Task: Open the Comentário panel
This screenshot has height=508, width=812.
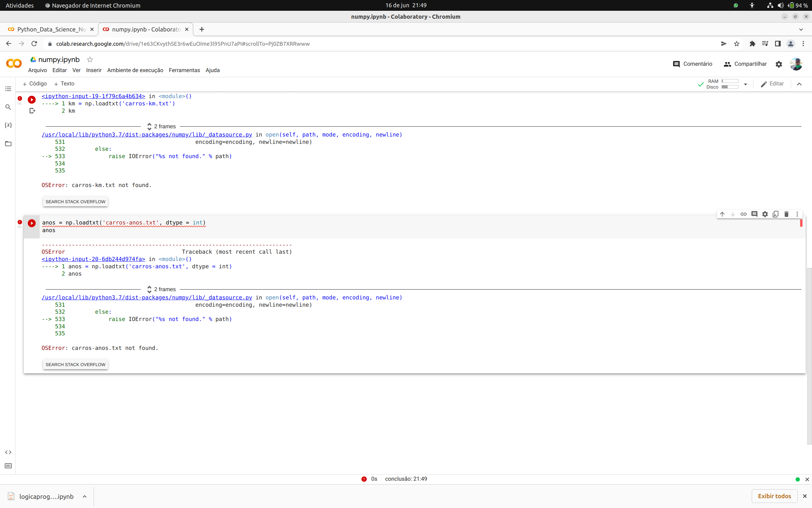Action: pyautogui.click(x=692, y=64)
